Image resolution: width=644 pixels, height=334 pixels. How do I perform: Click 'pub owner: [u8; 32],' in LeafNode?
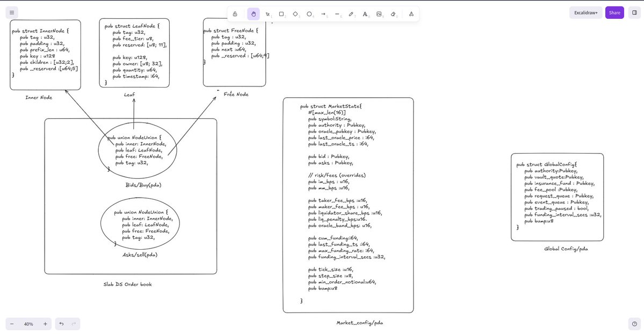(x=138, y=64)
